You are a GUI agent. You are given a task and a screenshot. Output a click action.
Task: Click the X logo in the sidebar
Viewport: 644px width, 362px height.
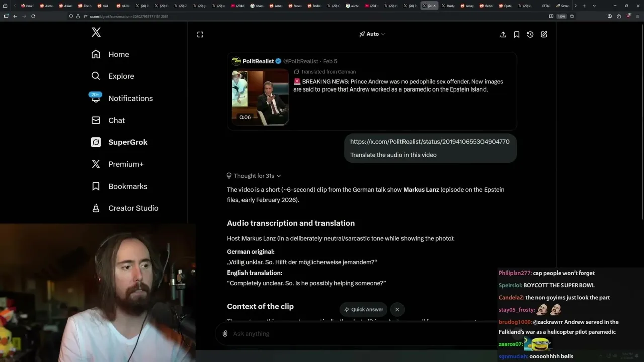(x=96, y=32)
